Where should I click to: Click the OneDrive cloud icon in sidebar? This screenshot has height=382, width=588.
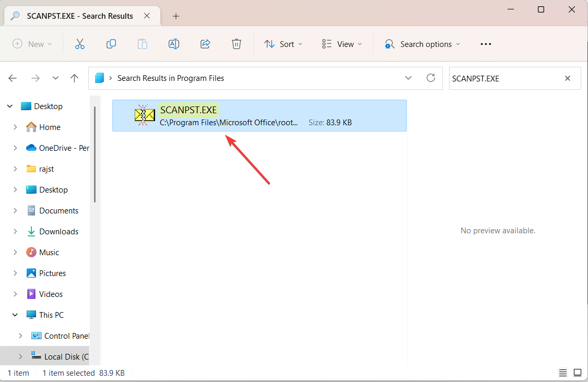point(31,148)
